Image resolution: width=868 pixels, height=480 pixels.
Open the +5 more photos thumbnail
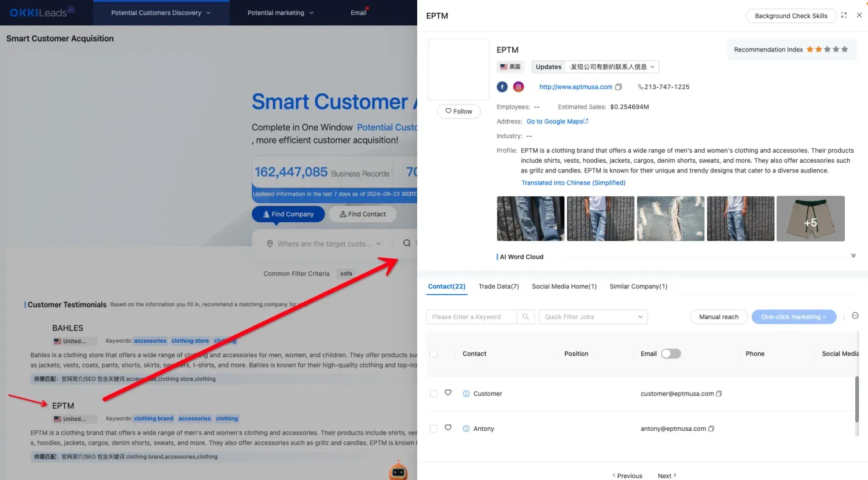tap(811, 218)
